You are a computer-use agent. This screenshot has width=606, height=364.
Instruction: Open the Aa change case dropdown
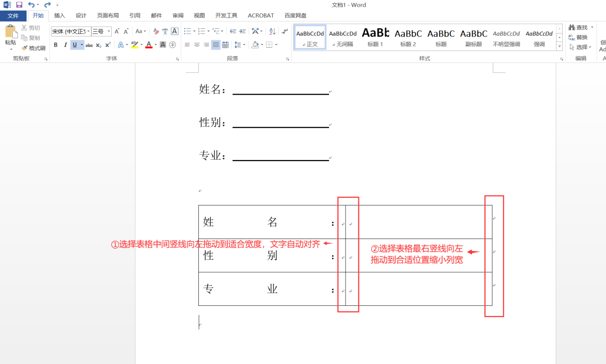click(x=141, y=31)
